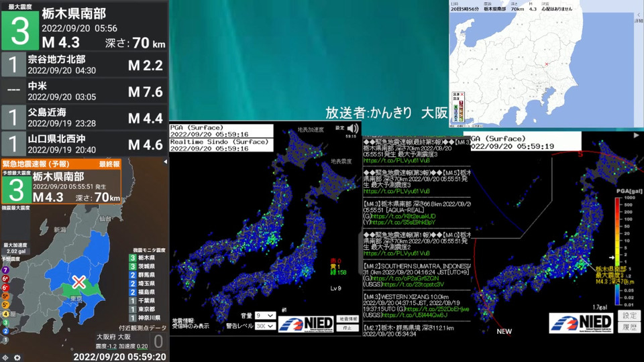Open the AQUA-REAL (G) link
Image resolution: width=644 pixels, height=362 pixels.
(404, 216)
